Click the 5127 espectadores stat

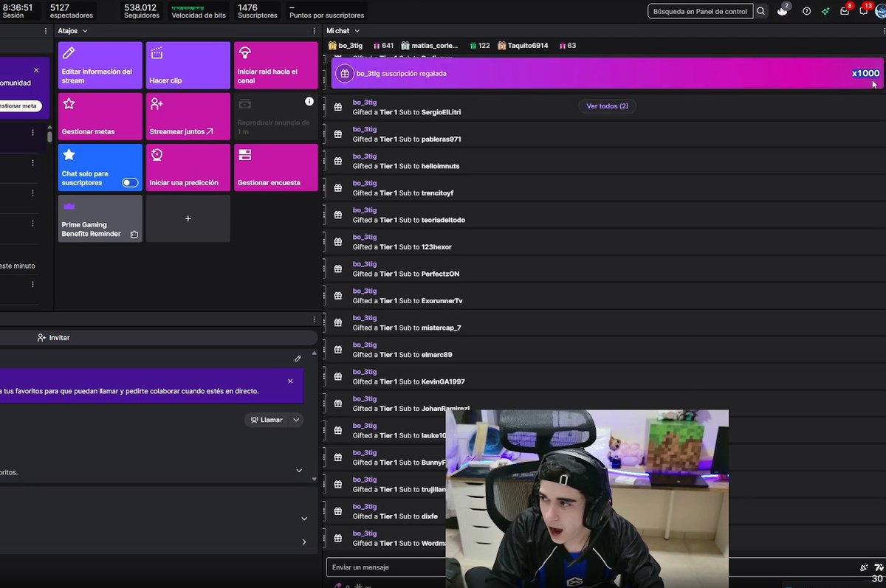point(72,11)
